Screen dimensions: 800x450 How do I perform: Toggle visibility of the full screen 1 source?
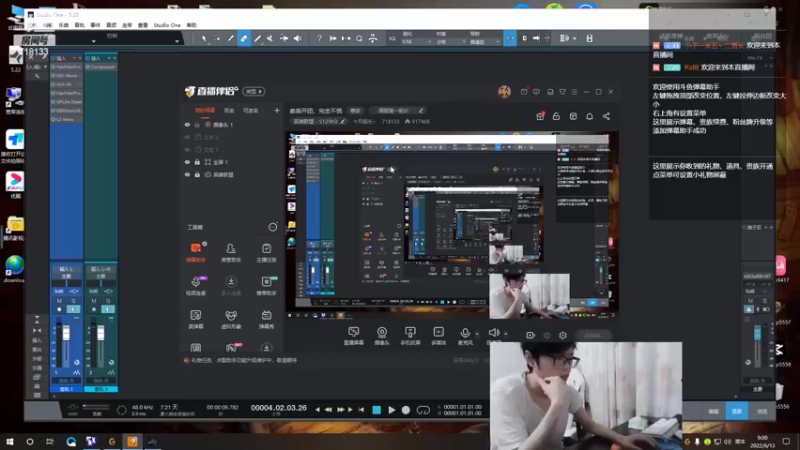187,162
